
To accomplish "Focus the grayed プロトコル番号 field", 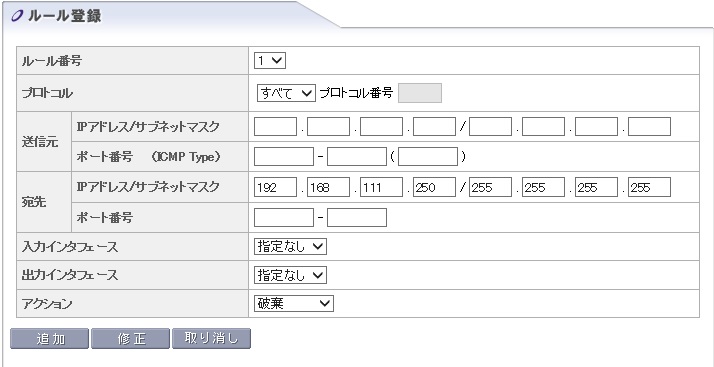I will (420, 93).
